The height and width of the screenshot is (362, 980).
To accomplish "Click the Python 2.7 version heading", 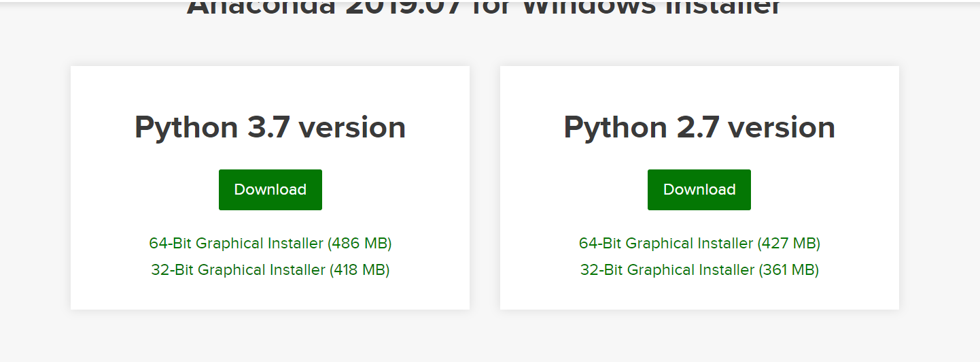I will pyautogui.click(x=699, y=127).
